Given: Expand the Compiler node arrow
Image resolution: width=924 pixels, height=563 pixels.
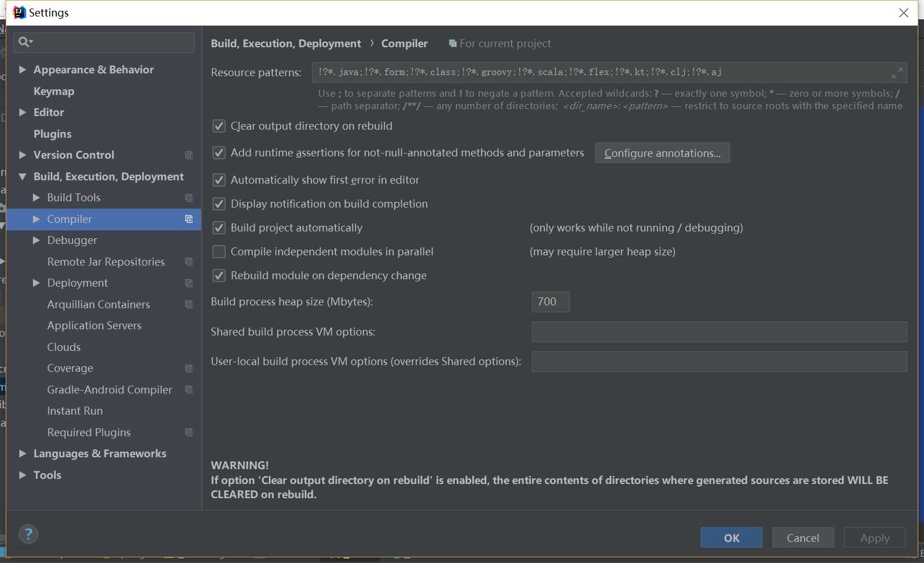Looking at the screenshot, I should (36, 219).
